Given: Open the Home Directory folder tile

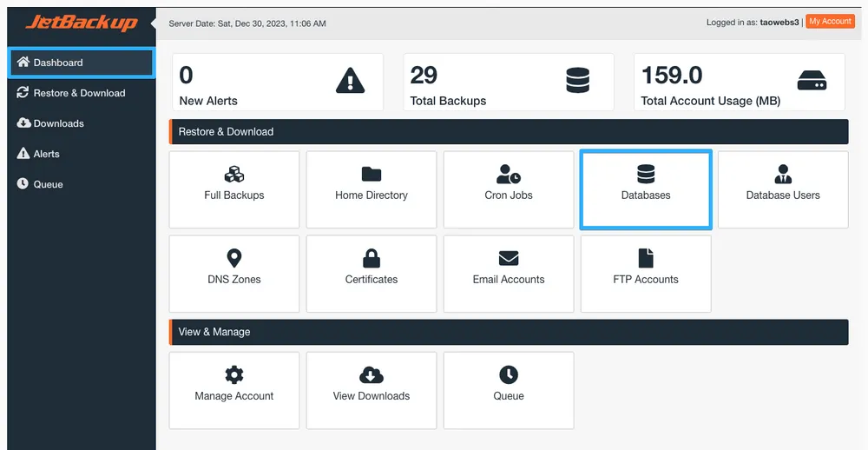Looking at the screenshot, I should (x=372, y=189).
